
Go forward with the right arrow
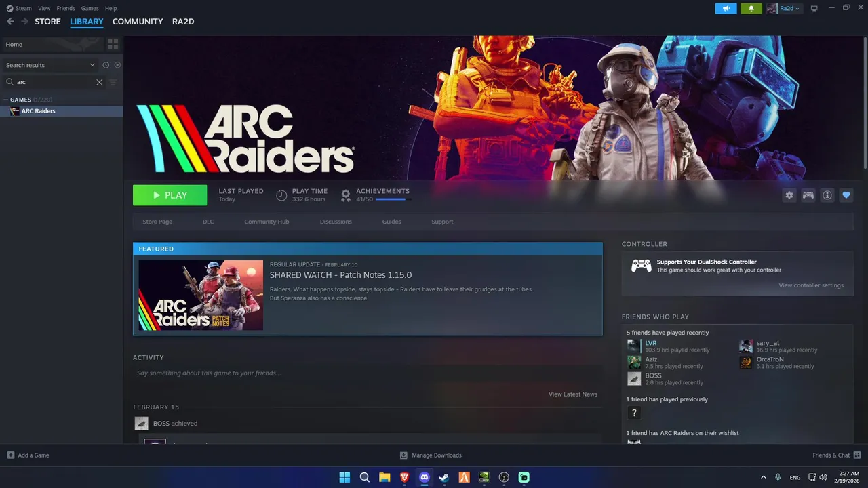click(x=24, y=22)
